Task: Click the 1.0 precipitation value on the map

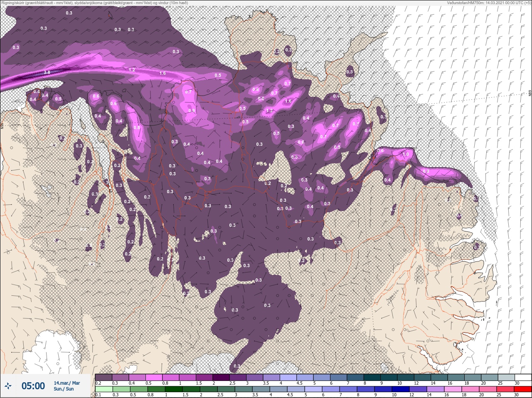Action: click(x=406, y=154)
